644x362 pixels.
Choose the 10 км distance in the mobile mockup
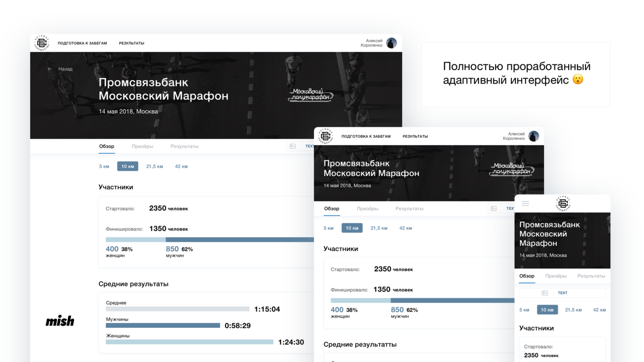tap(547, 310)
